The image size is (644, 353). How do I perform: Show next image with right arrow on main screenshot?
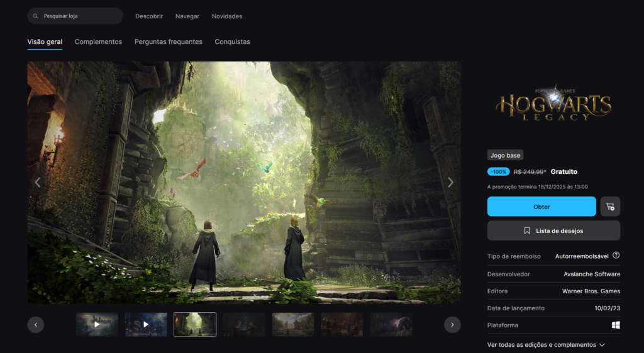(450, 182)
